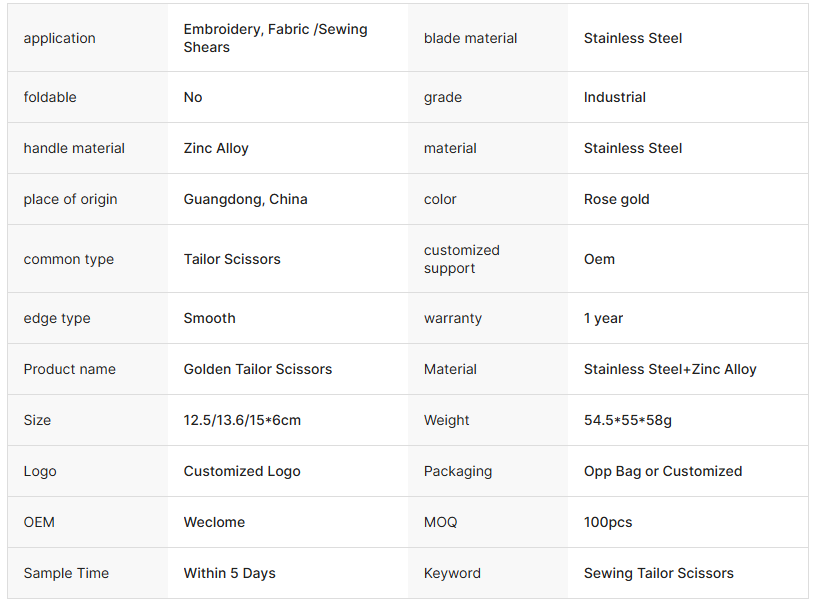Click the "Tailor Scissors" common type value
This screenshot has width=821, height=608.
232,259
